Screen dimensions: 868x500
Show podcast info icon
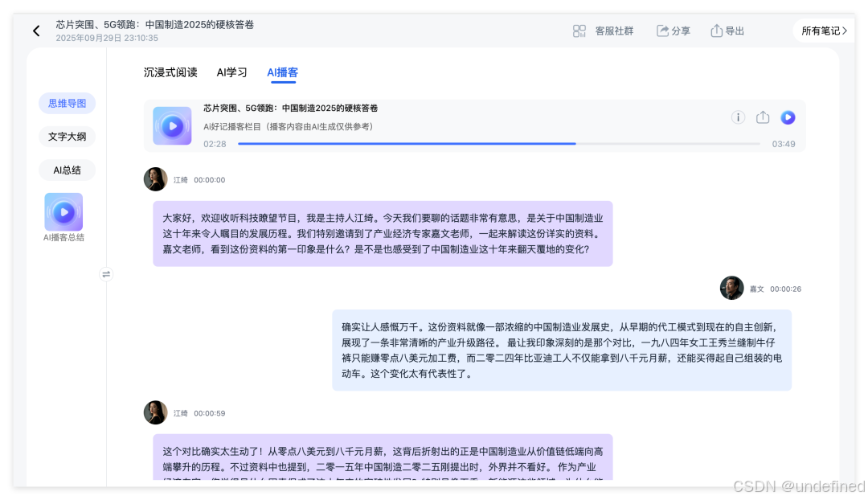738,117
